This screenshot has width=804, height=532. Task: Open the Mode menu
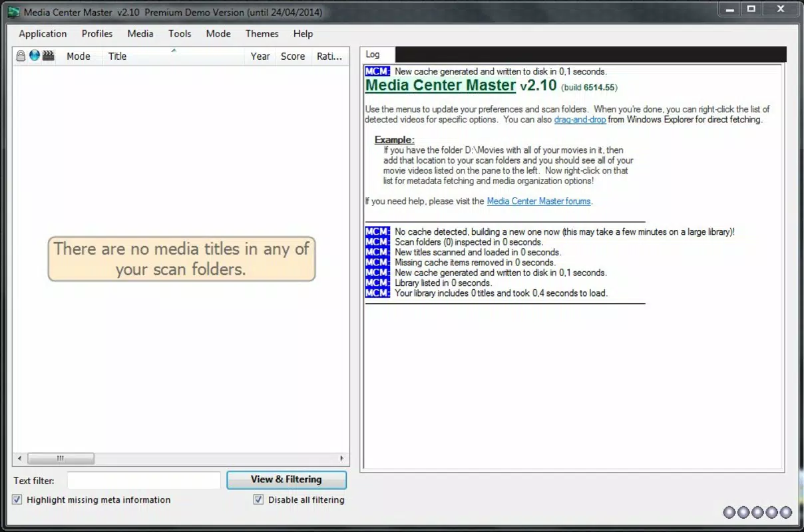(218, 34)
